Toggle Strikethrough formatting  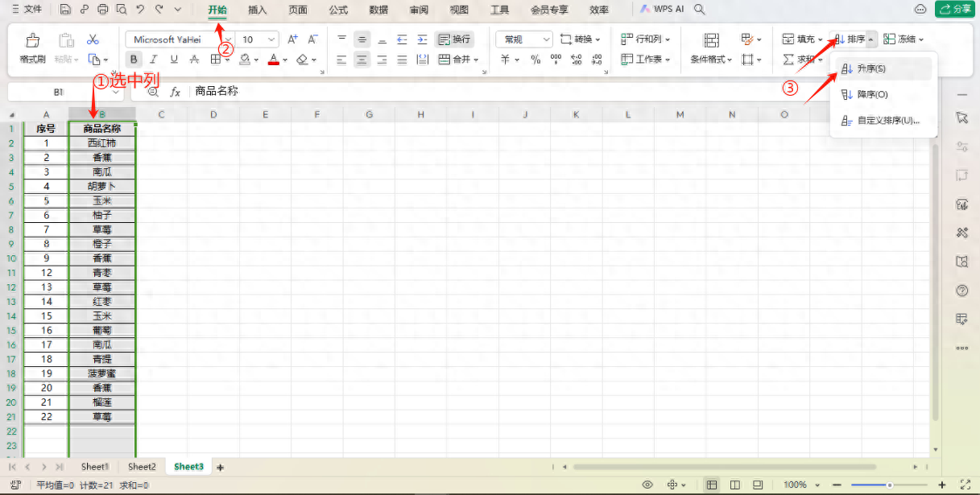193,60
